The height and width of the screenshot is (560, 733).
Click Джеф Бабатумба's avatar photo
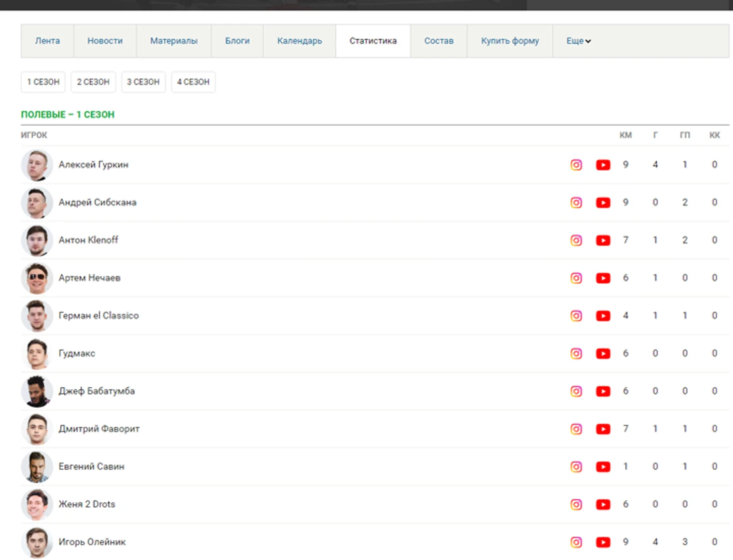(37, 391)
